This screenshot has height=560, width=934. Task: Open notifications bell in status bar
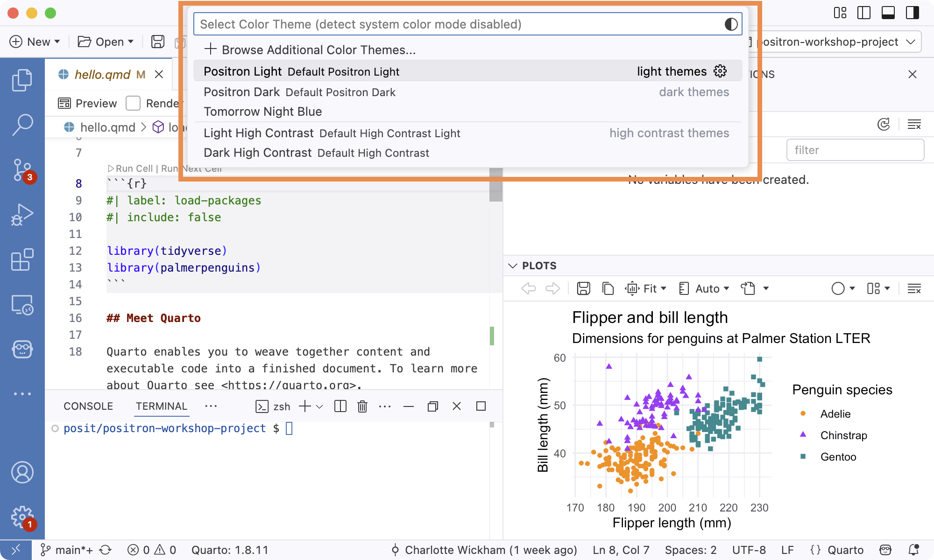tap(914, 550)
